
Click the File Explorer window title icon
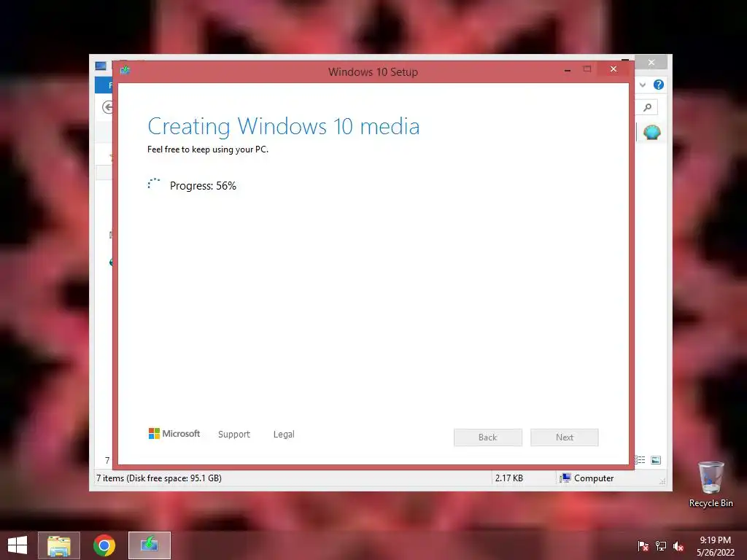pyautogui.click(x=101, y=66)
